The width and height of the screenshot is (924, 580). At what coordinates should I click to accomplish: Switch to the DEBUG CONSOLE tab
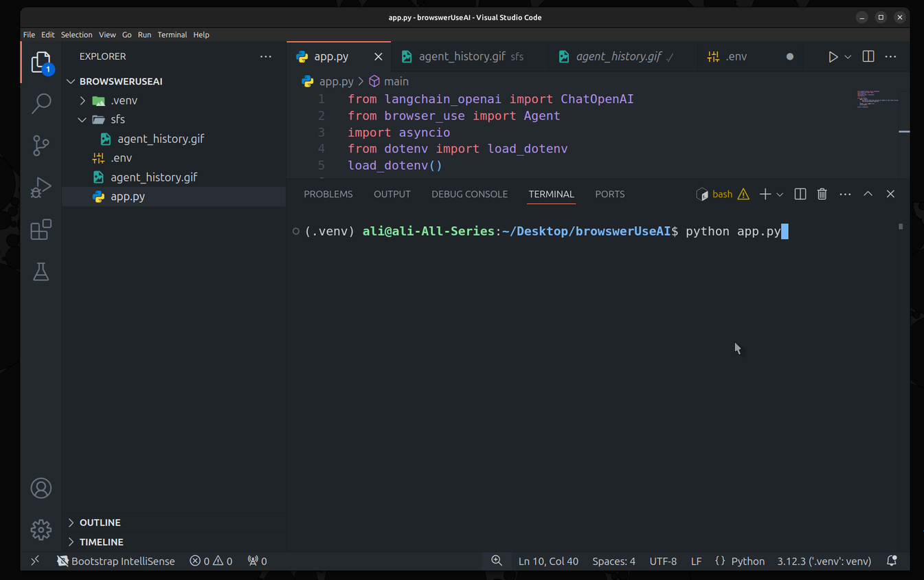pos(470,194)
